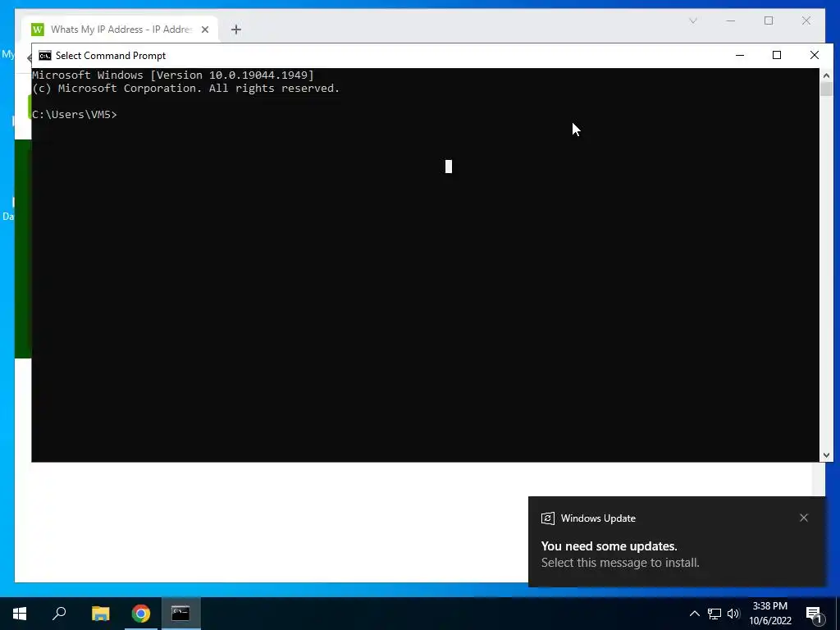Open a new Chrome tab

(x=236, y=30)
